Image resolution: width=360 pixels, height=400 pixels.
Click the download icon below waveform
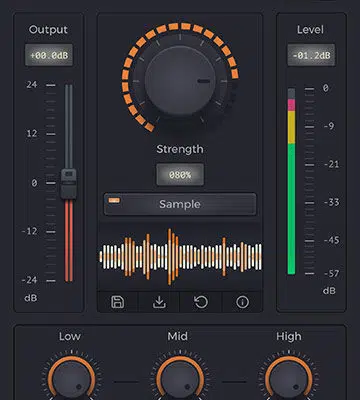point(159,302)
